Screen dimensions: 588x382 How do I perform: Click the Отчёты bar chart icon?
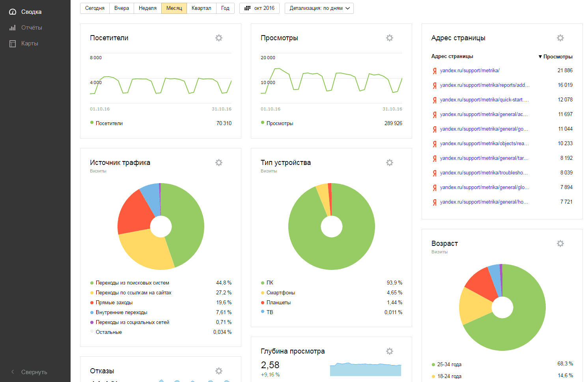(x=13, y=28)
